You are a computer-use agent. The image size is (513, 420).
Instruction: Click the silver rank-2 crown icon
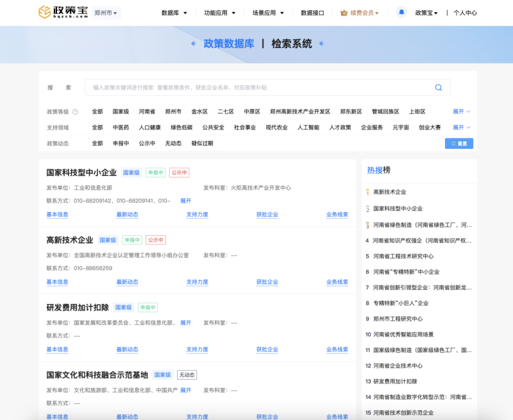[x=367, y=208]
